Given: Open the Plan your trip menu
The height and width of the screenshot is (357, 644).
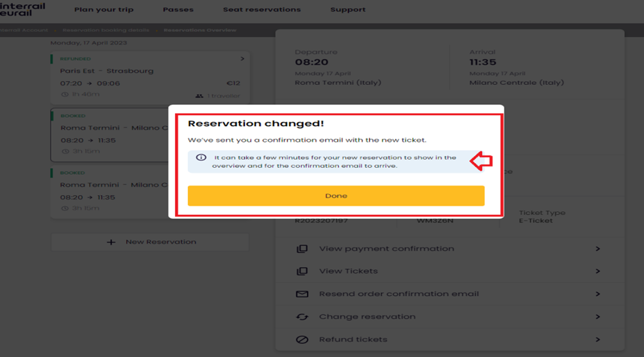Looking at the screenshot, I should pos(104,10).
